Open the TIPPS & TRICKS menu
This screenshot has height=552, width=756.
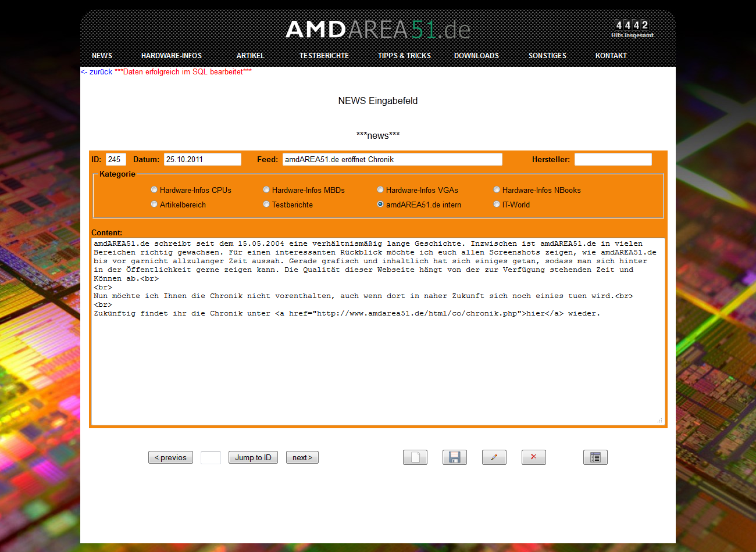point(404,56)
